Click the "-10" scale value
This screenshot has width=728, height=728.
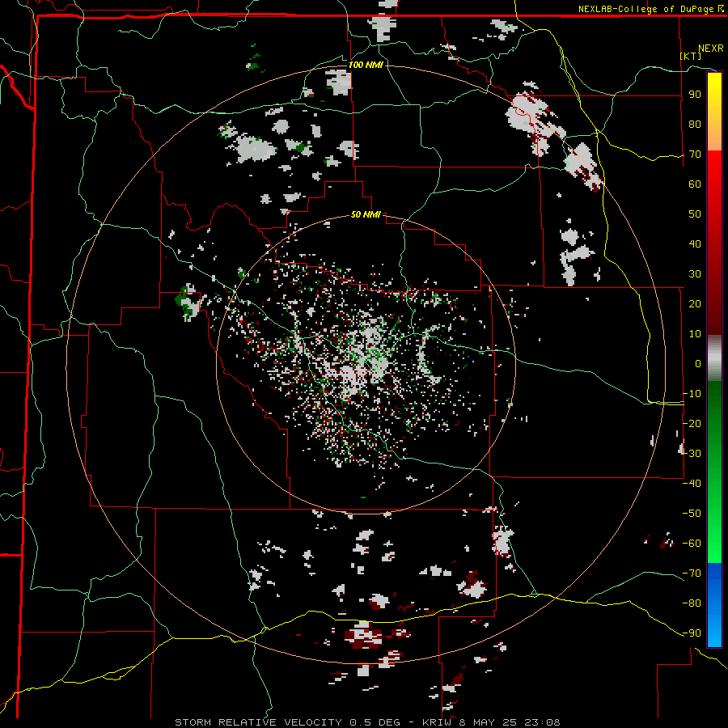pos(692,394)
